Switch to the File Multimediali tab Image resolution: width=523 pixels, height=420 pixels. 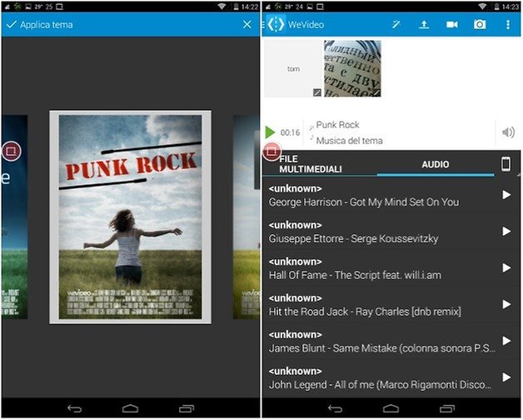click(x=311, y=164)
